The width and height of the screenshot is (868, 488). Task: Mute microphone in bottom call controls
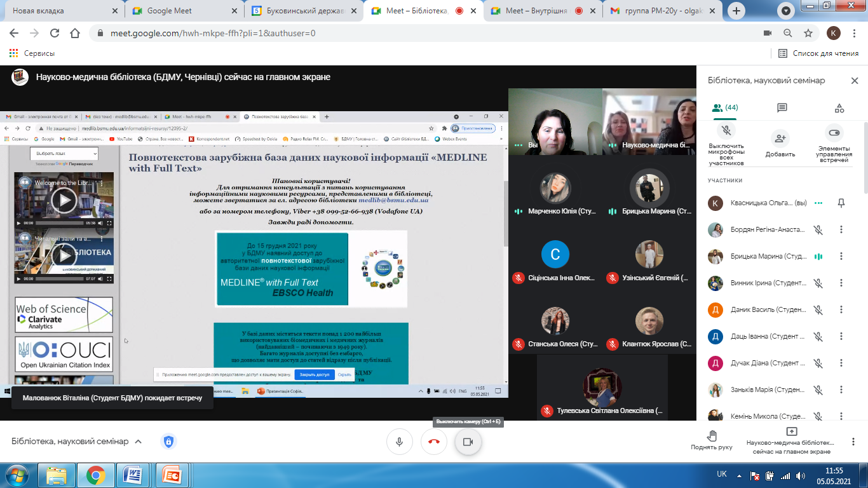[400, 442]
